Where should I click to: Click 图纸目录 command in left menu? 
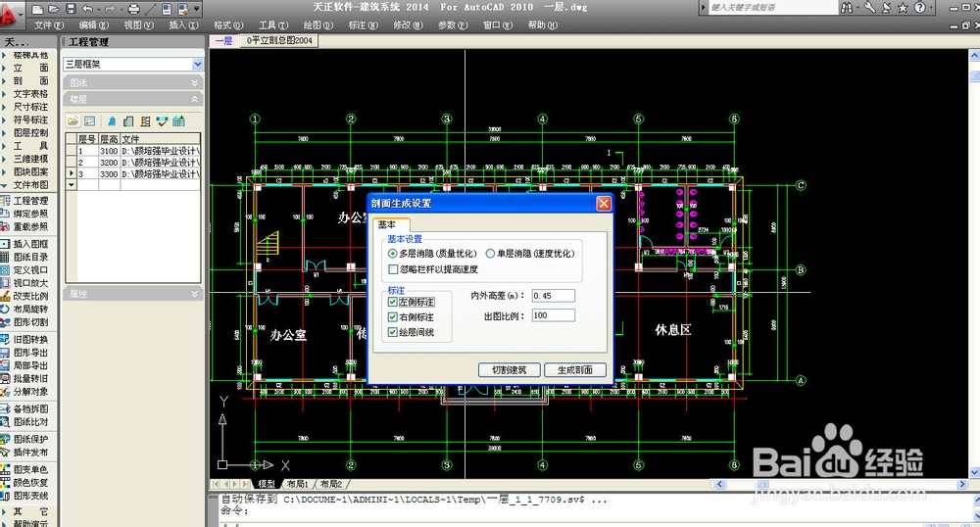pyautogui.click(x=30, y=257)
